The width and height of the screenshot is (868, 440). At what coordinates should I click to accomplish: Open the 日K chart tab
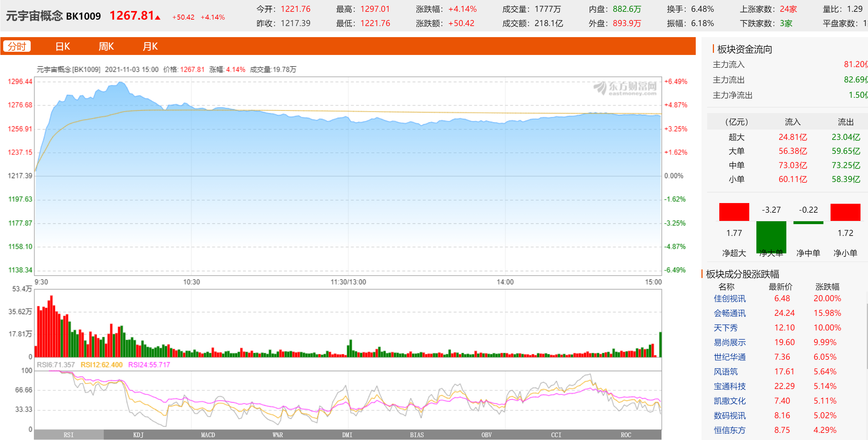tap(62, 46)
